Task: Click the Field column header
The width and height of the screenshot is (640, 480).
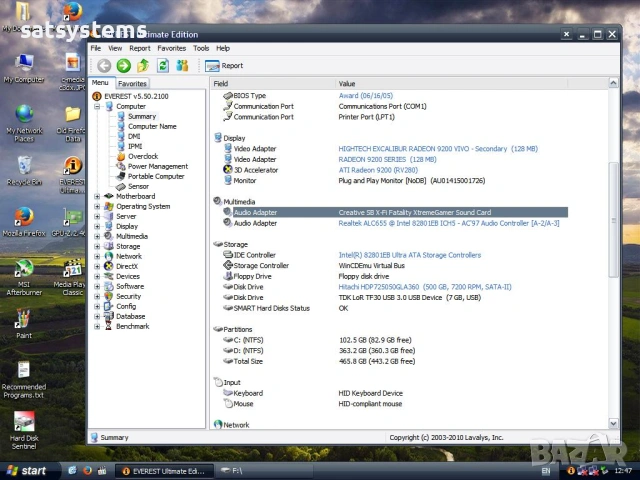Action: (273, 84)
